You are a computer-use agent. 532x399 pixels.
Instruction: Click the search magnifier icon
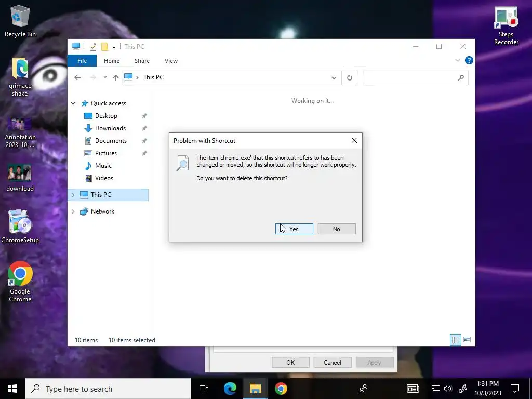461,78
